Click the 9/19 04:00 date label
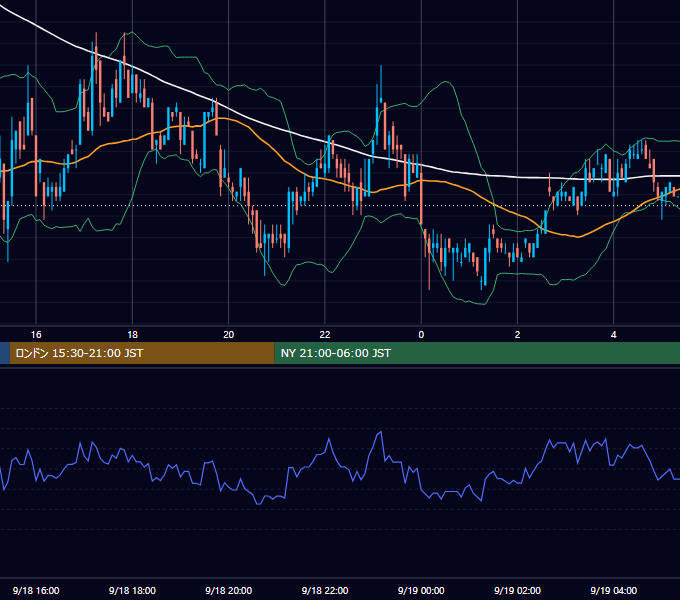680x600 pixels. point(614,590)
